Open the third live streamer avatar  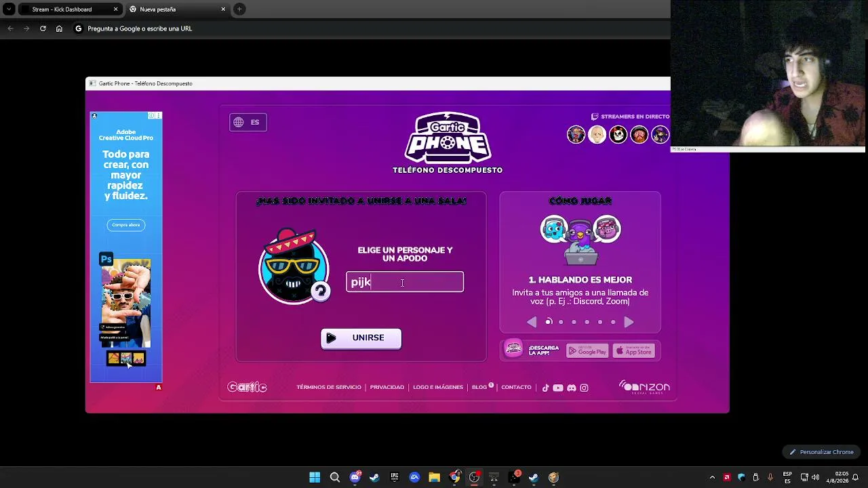point(618,134)
